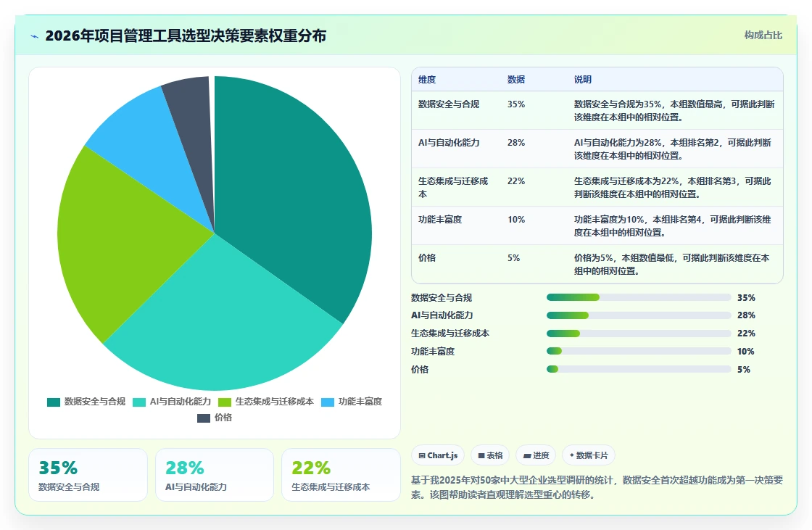Click description text starting 基于我2025年

coord(597,487)
